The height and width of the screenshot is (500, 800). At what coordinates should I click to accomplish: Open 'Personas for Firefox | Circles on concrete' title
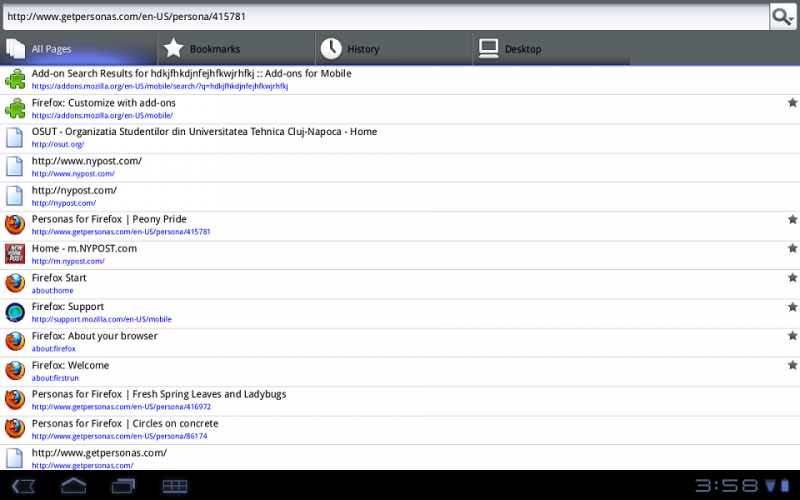click(125, 423)
